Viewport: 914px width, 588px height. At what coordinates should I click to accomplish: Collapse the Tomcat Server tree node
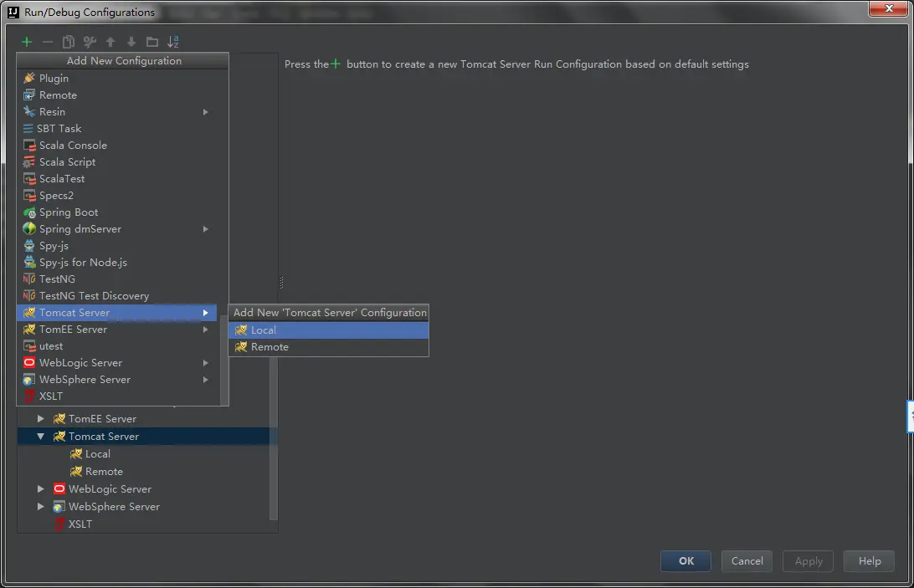click(x=40, y=436)
